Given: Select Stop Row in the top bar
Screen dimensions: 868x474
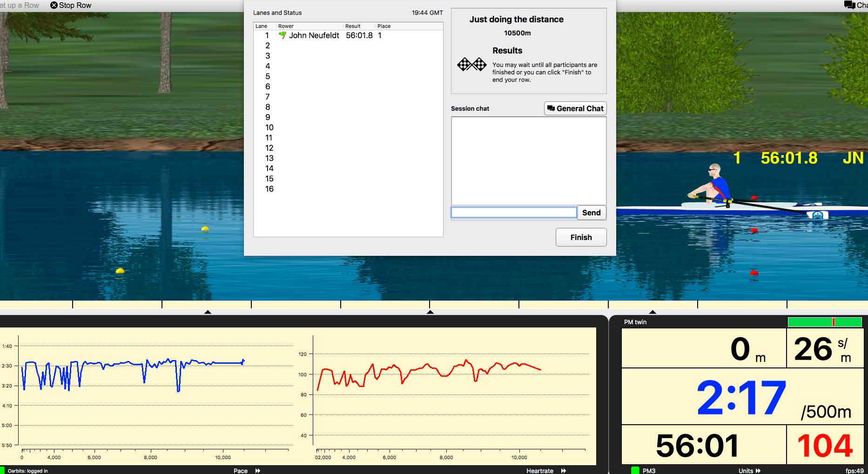Looking at the screenshot, I should [71, 5].
